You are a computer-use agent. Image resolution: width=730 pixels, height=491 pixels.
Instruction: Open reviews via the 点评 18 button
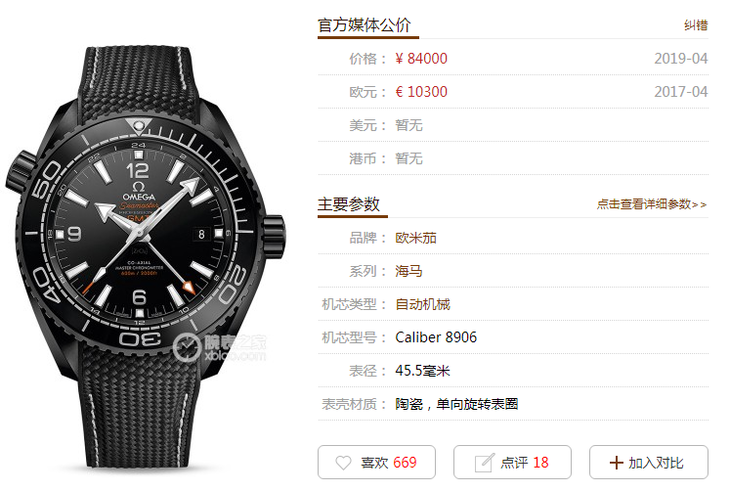pyautogui.click(x=512, y=462)
